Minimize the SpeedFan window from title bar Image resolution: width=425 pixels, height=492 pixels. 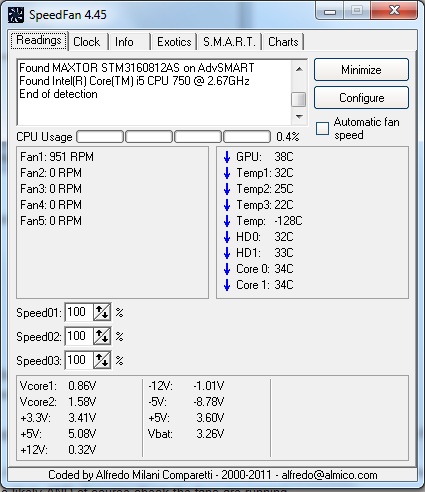pos(330,11)
